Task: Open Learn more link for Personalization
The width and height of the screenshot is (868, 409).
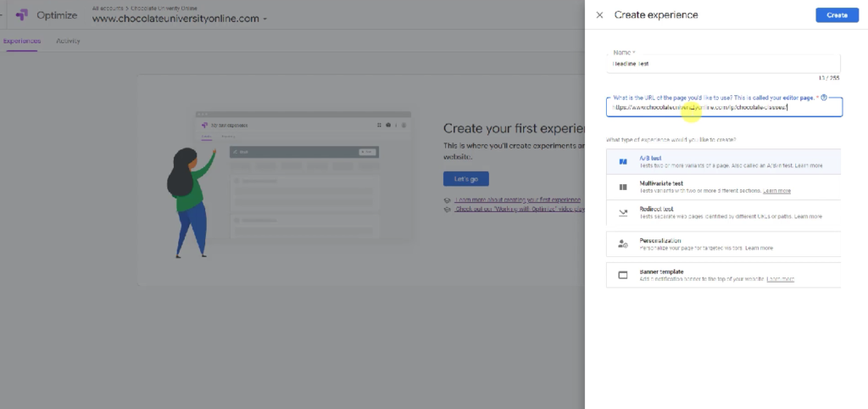Action: pos(759,248)
